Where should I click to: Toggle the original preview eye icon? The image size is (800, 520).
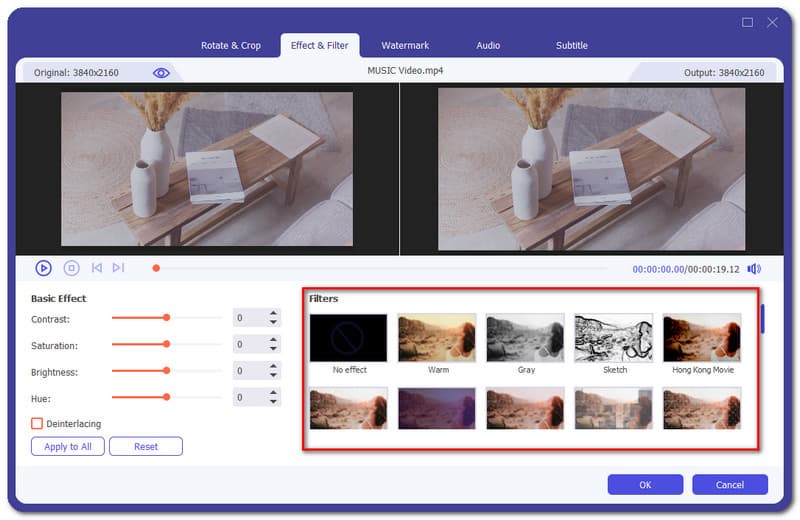point(161,73)
